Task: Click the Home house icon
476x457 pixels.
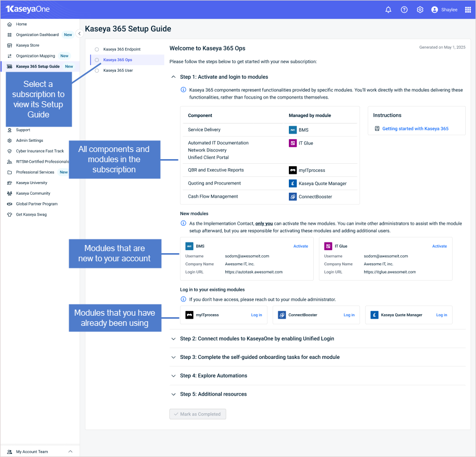Action: pos(10,24)
